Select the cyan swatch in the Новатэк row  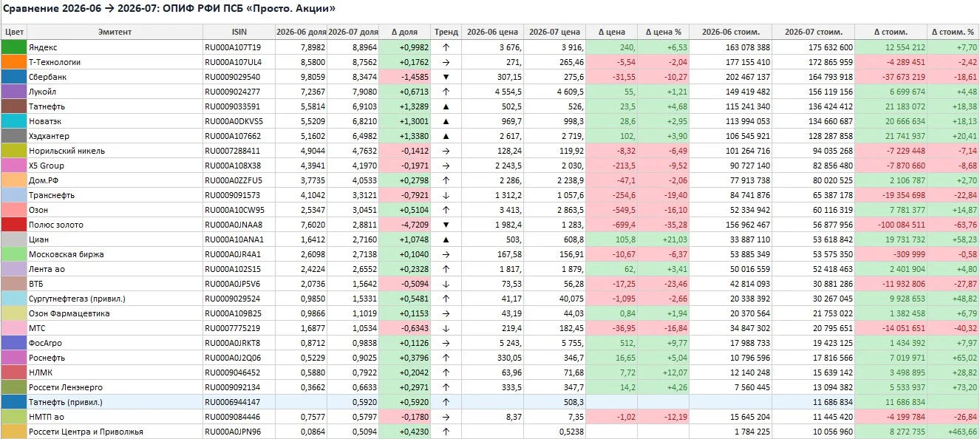point(13,121)
